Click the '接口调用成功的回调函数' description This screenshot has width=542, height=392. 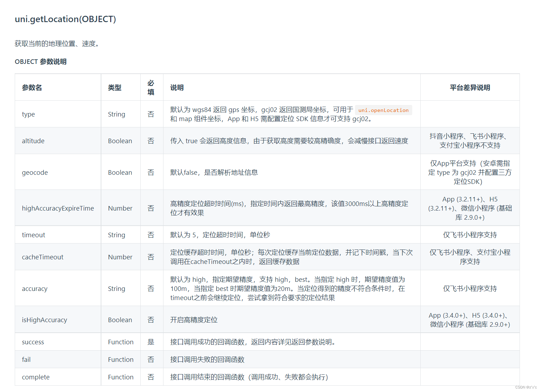[253, 342]
